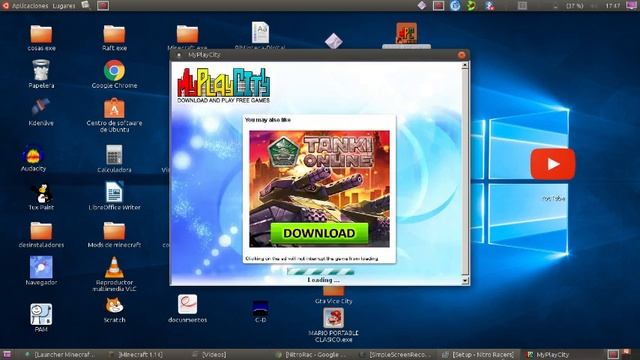Click the MyPlayCity logo in the window
The width and height of the screenshot is (640, 360).
click(223, 85)
